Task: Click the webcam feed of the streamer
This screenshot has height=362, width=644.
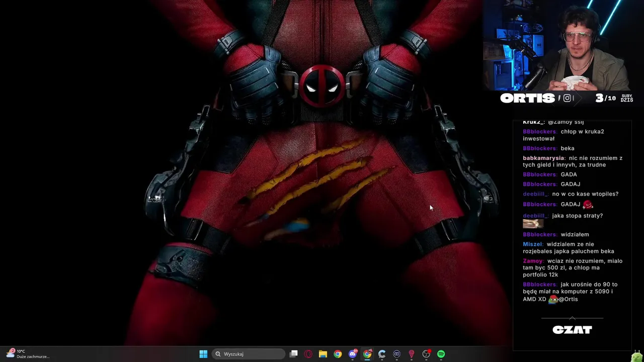Action: pyautogui.click(x=563, y=45)
